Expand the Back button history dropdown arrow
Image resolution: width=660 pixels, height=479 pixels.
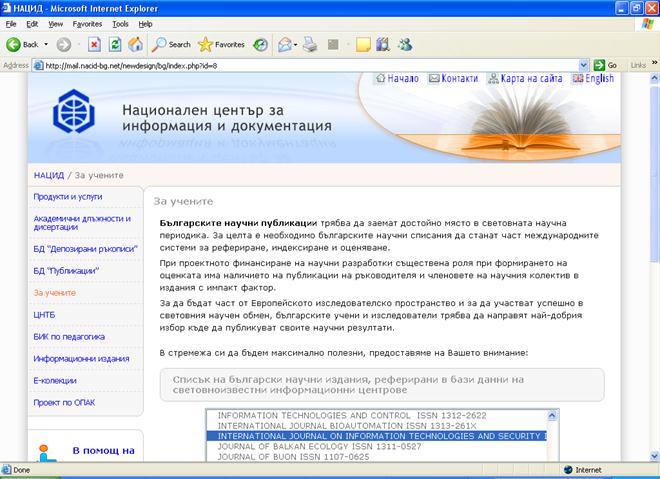click(46, 44)
